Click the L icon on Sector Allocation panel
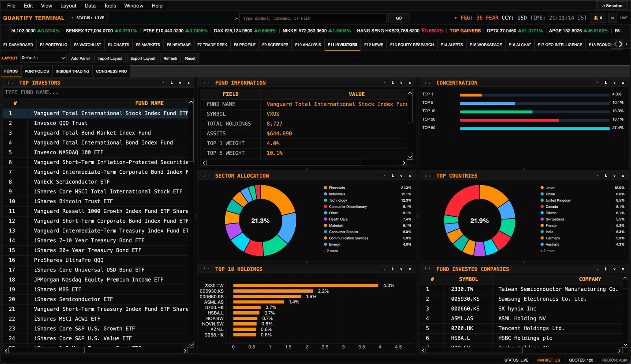The image size is (631, 364). [x=393, y=176]
